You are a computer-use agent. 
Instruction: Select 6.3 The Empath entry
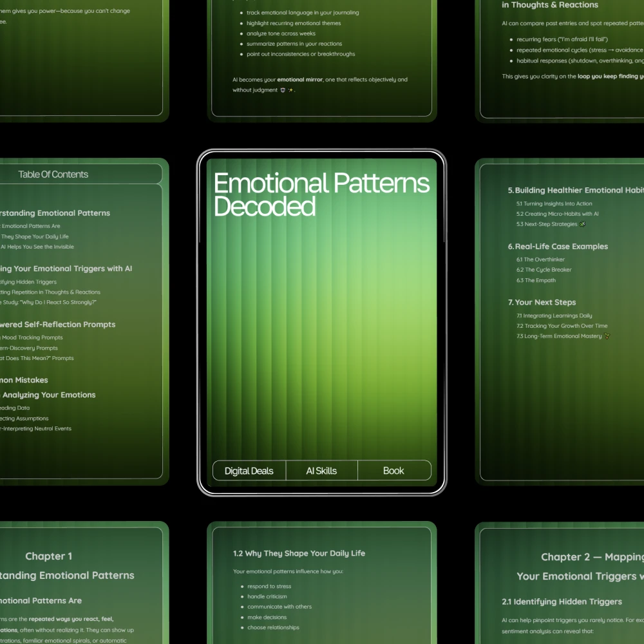click(536, 280)
